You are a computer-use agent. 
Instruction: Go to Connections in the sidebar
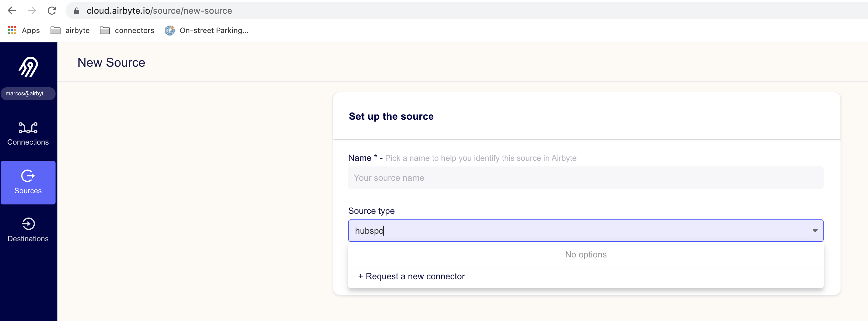(28, 134)
